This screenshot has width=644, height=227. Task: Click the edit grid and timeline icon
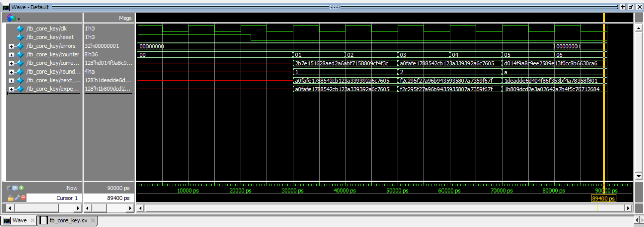(15, 188)
